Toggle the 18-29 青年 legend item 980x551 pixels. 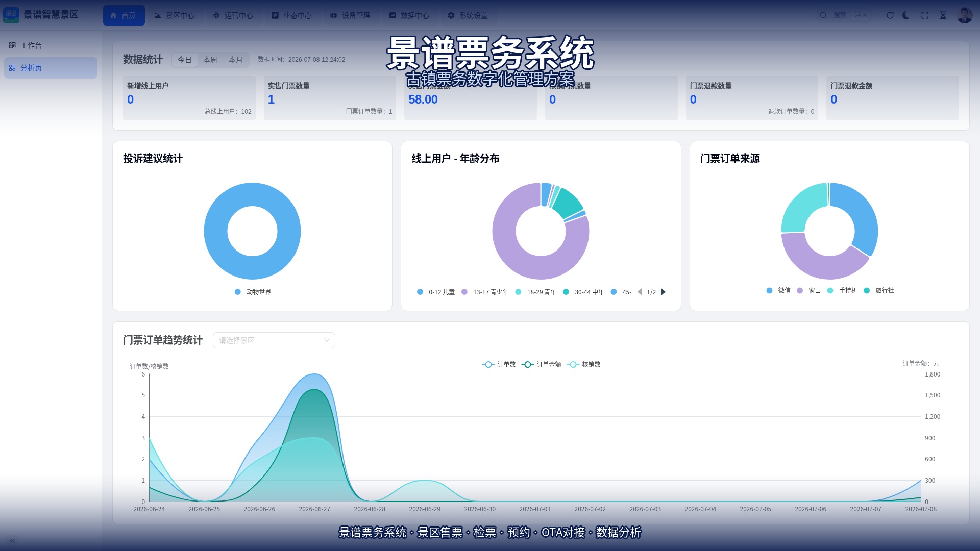coord(535,292)
